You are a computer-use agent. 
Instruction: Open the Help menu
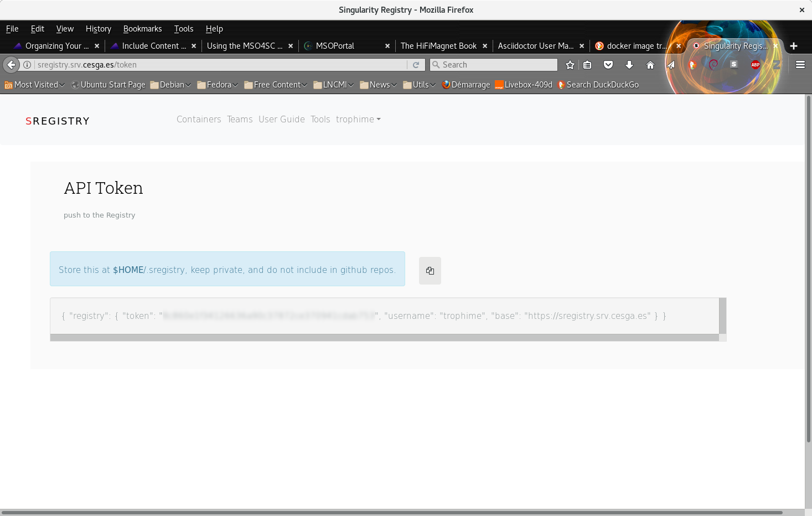click(x=214, y=29)
